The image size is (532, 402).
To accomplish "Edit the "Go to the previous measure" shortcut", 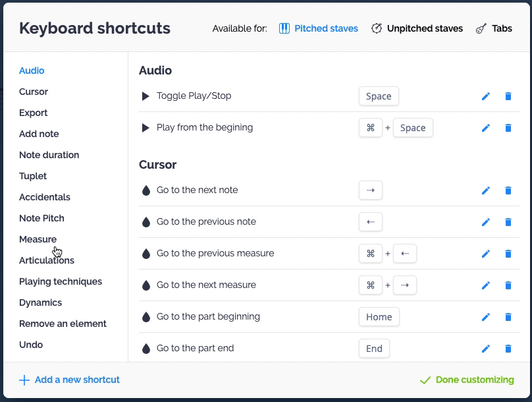I will (485, 254).
